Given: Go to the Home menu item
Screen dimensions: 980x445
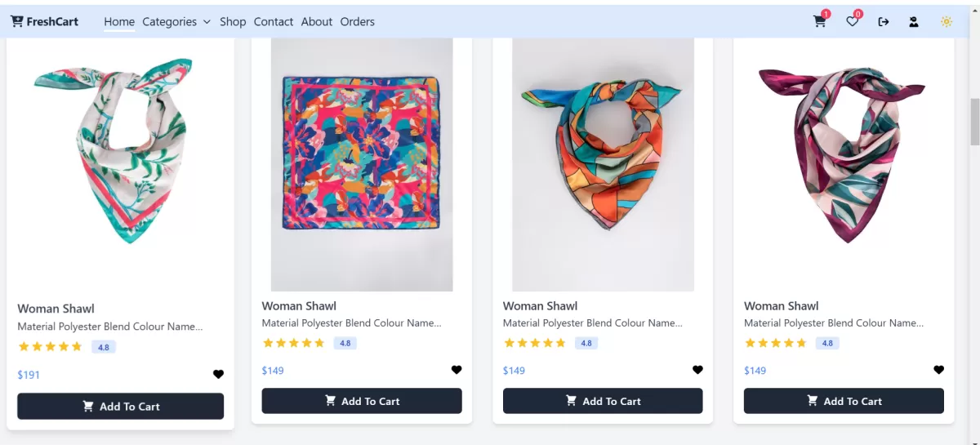Looking at the screenshot, I should coord(119,22).
